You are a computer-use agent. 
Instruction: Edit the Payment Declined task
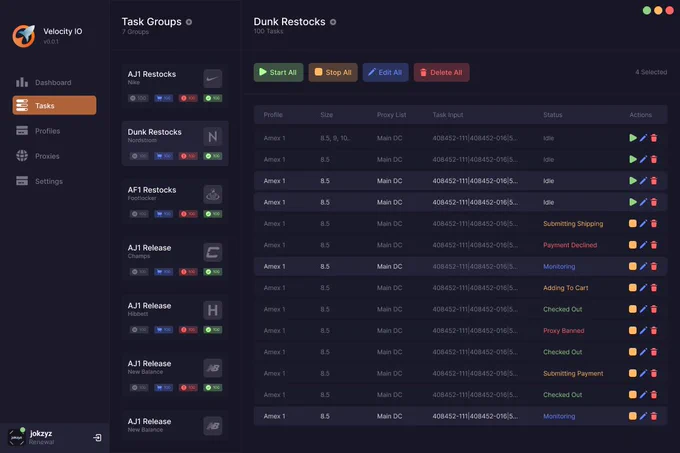[643, 245]
